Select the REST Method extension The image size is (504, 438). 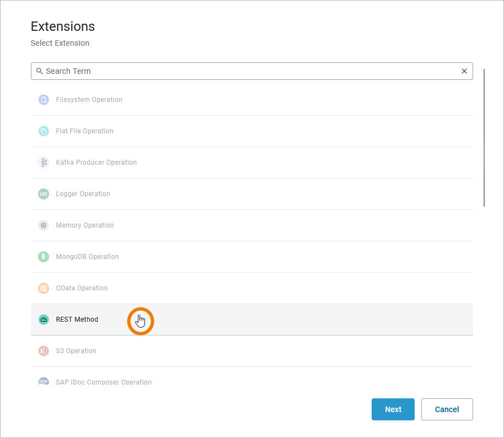(x=77, y=320)
